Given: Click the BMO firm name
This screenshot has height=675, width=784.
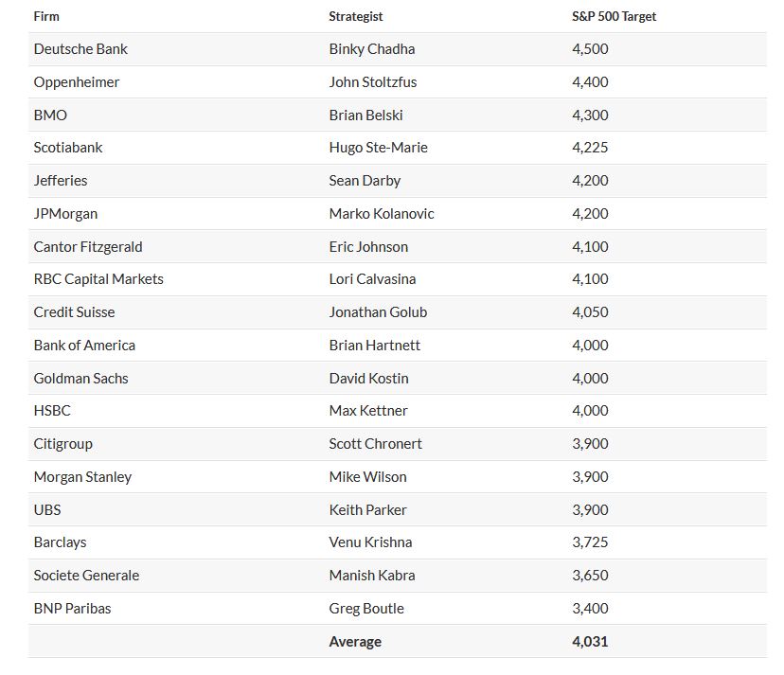Looking at the screenshot, I should pyautogui.click(x=50, y=115).
